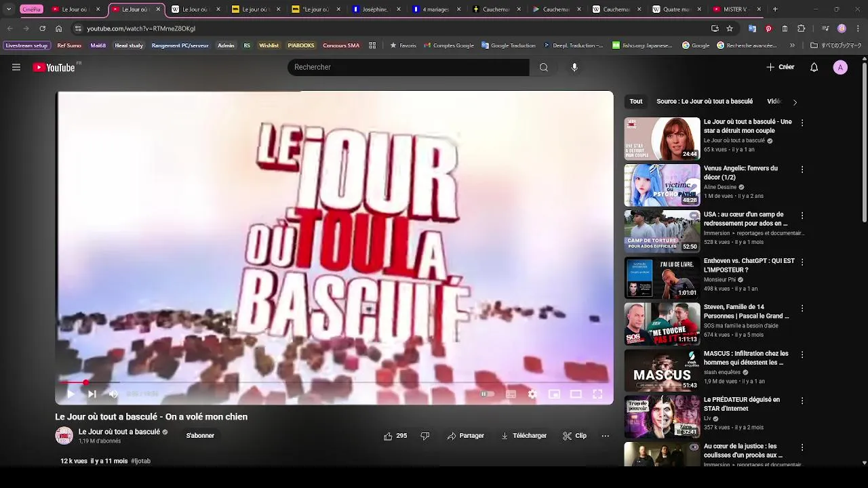Open the Le Jour où tout a basculé channel avatar

pyautogui.click(x=64, y=436)
